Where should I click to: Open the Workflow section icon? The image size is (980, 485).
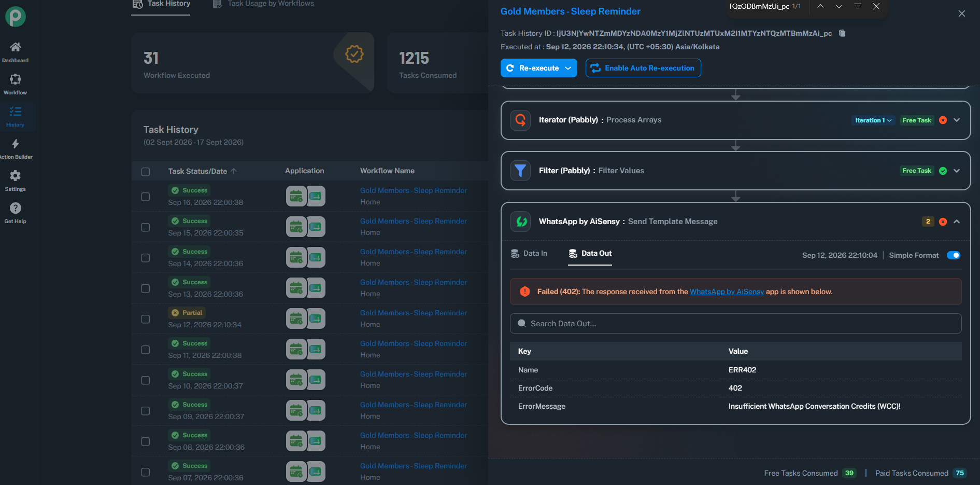(x=15, y=79)
